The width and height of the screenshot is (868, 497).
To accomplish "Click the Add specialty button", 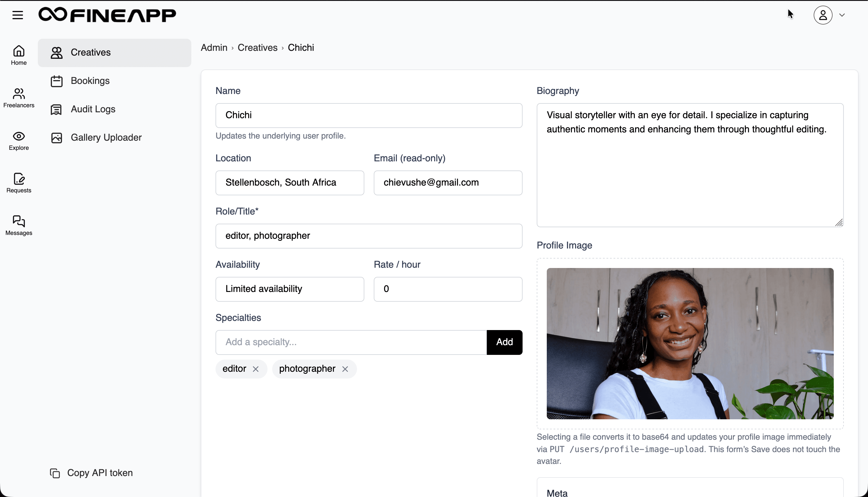I will 504,342.
